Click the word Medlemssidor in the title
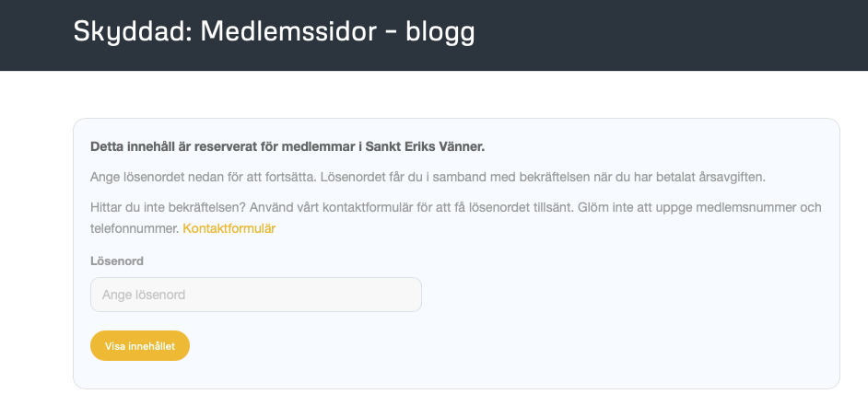The width and height of the screenshot is (868, 417). coord(288,32)
